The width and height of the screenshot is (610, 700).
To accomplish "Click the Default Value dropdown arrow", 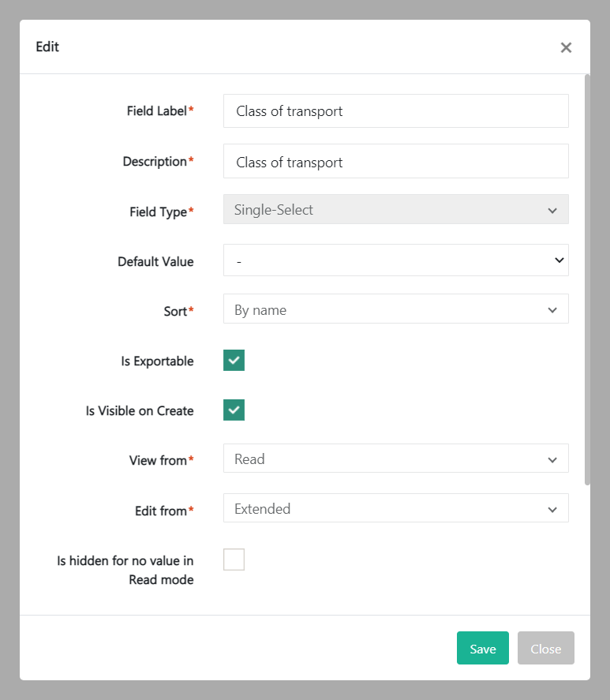I will click(559, 260).
